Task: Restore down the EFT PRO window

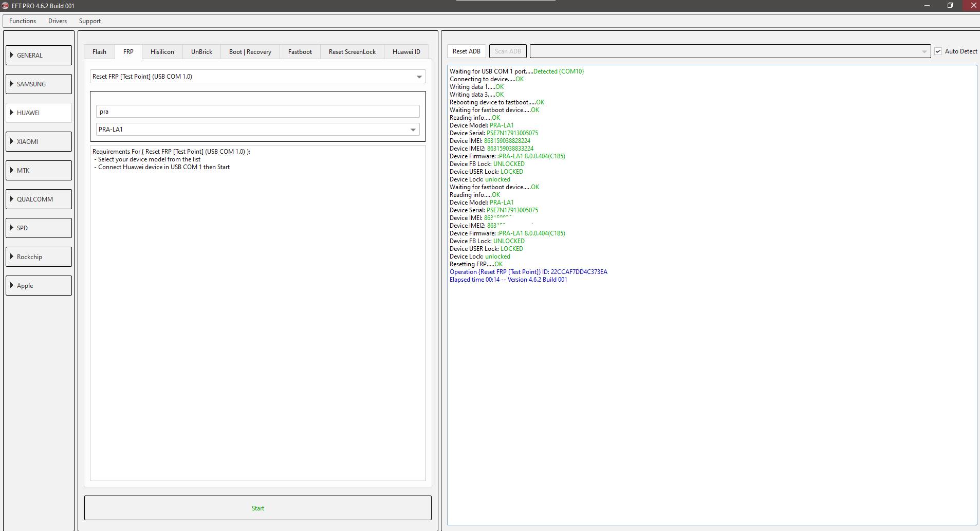Action: tap(950, 6)
